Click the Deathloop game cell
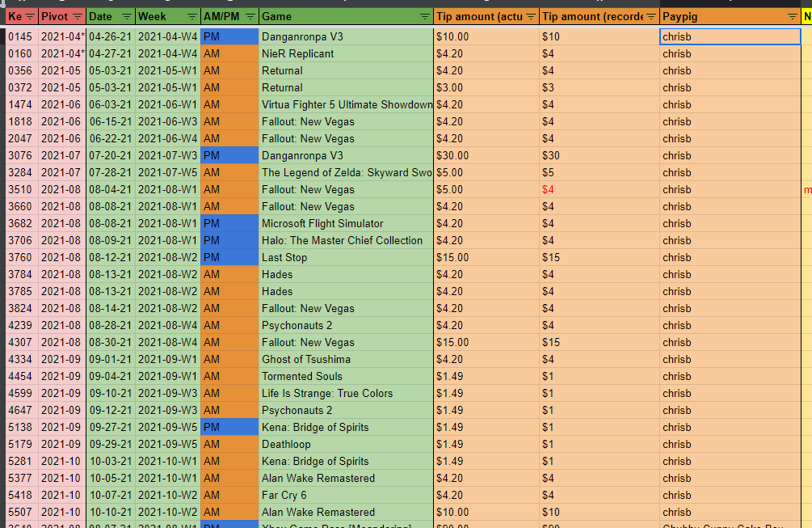The height and width of the screenshot is (528, 812). (x=346, y=444)
